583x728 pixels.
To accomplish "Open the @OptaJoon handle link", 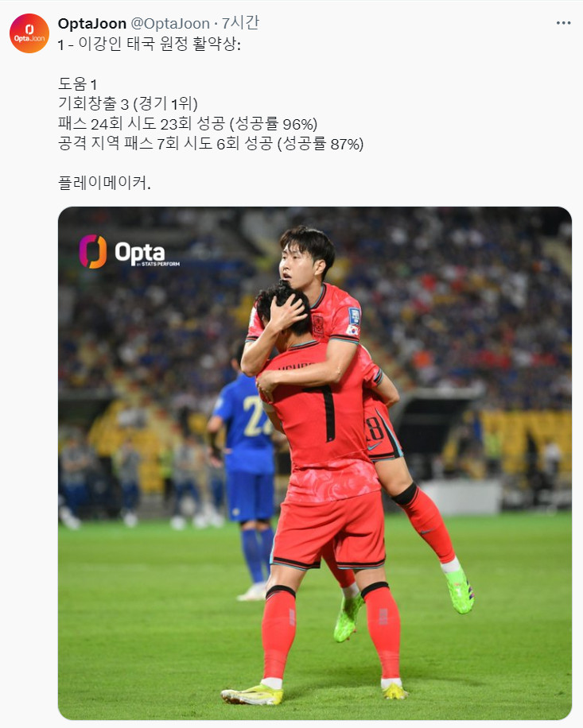I will pos(170,23).
